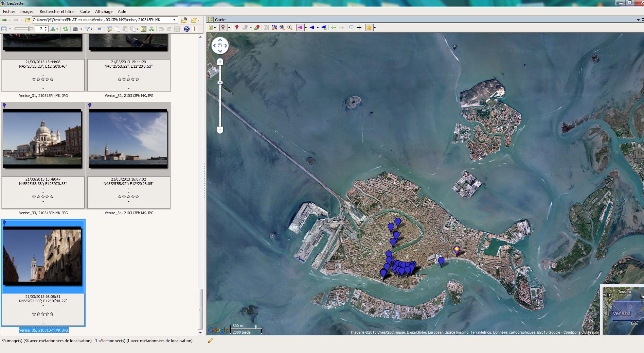Open the Conditions d'utilisation link
This screenshot has width=644, height=353.
pyautogui.click(x=582, y=332)
